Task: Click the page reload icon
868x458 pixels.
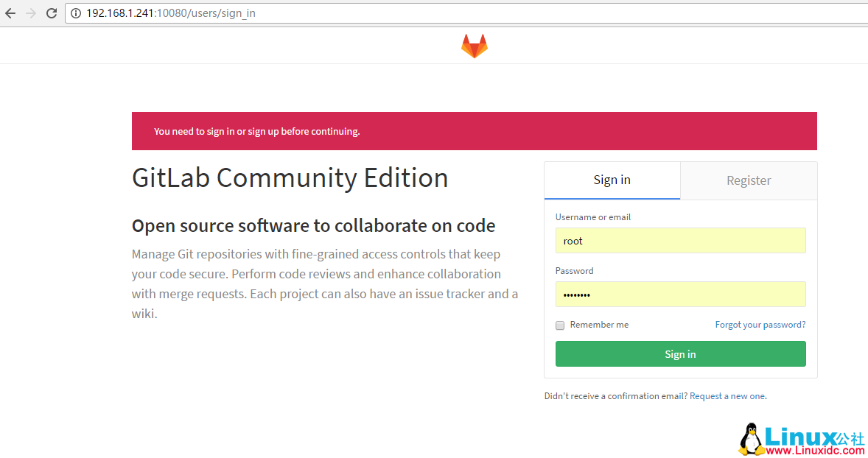Action: click(50, 13)
